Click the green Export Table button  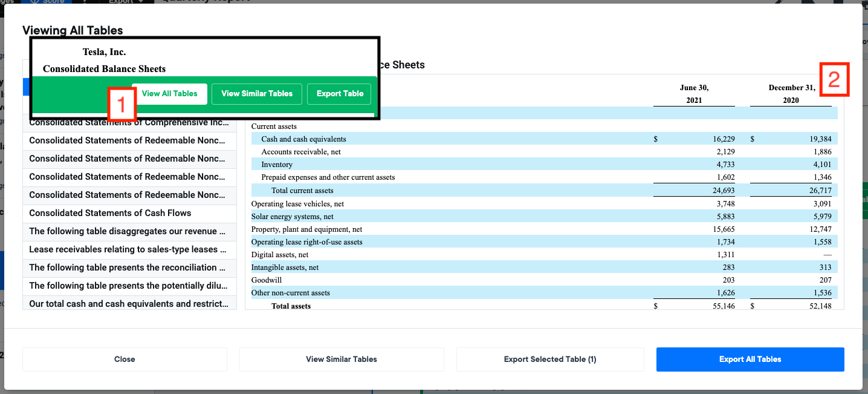[340, 94]
